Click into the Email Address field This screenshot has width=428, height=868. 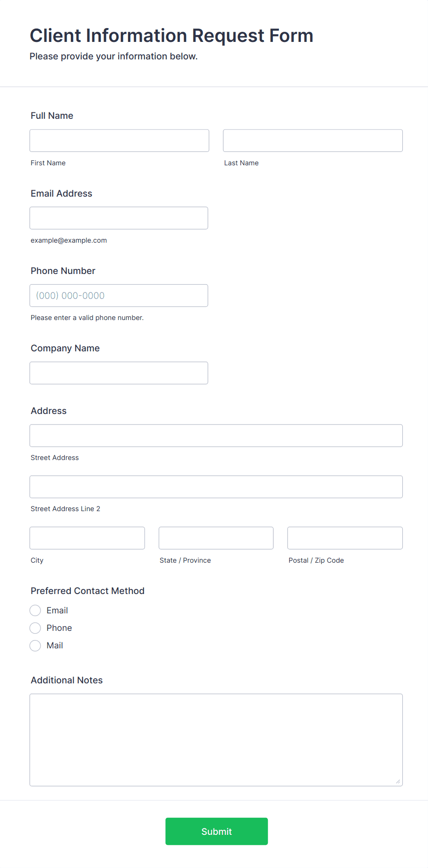(x=119, y=218)
